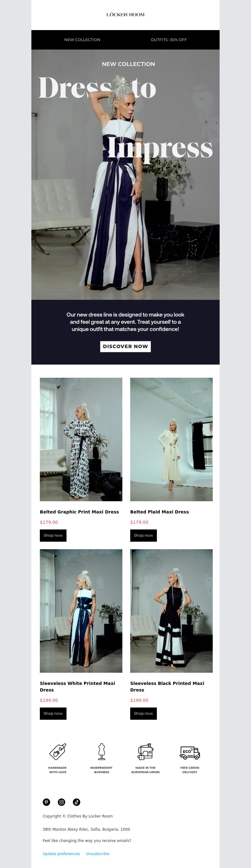The height and width of the screenshot is (868, 251).
Task: Click the Update preferences link
Action: click(61, 854)
